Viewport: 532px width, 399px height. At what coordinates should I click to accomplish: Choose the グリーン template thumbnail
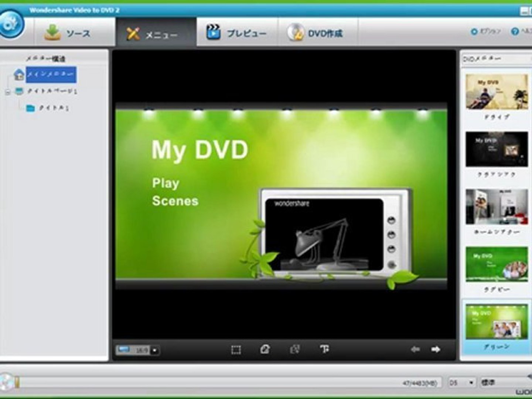(x=497, y=321)
